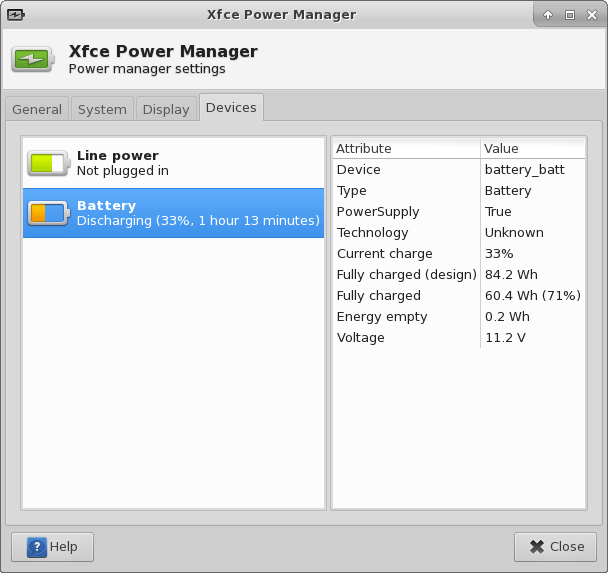608x573 pixels.
Task: Click the discharging Battery device icon
Action: point(47,213)
